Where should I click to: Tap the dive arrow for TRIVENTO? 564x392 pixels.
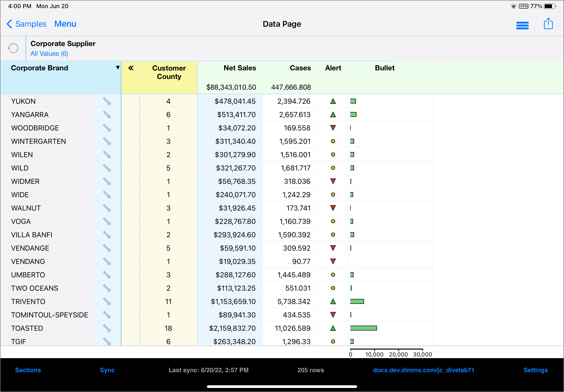[x=107, y=301]
